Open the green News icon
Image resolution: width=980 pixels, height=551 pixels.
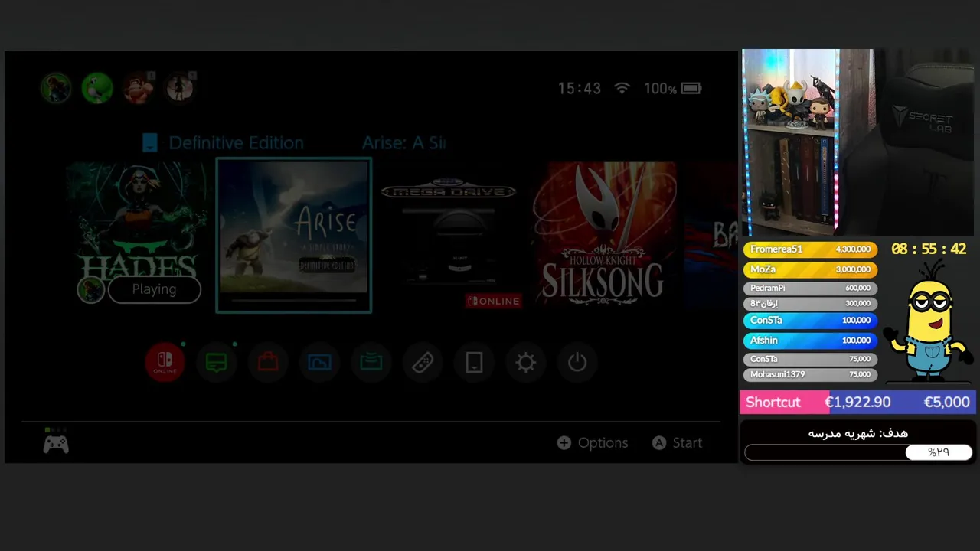click(217, 362)
